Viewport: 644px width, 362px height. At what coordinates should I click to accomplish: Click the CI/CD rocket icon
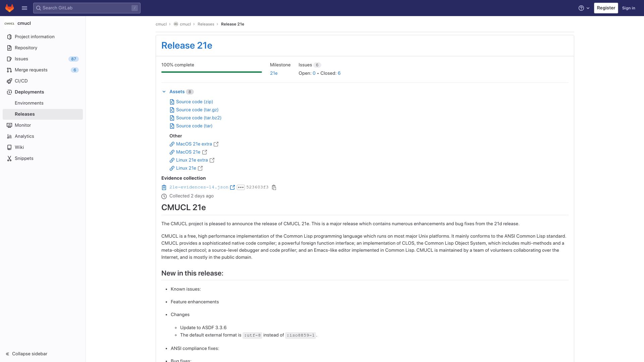9,81
